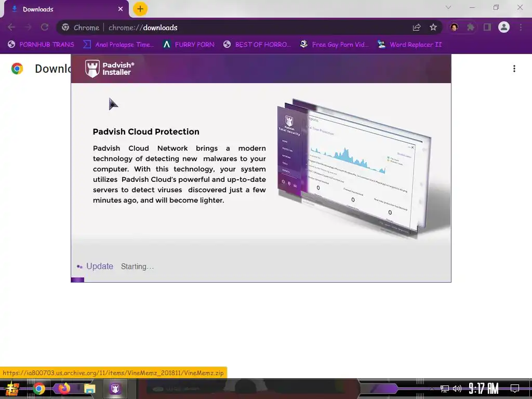The image size is (532, 399).
Task: Click the 'Starting...' status text
Action: coord(137,267)
